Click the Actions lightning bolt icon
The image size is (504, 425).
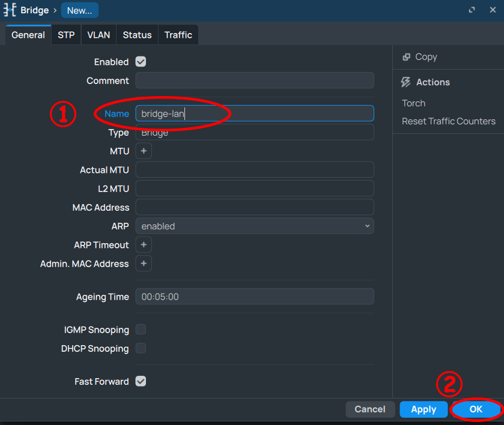pyautogui.click(x=406, y=82)
